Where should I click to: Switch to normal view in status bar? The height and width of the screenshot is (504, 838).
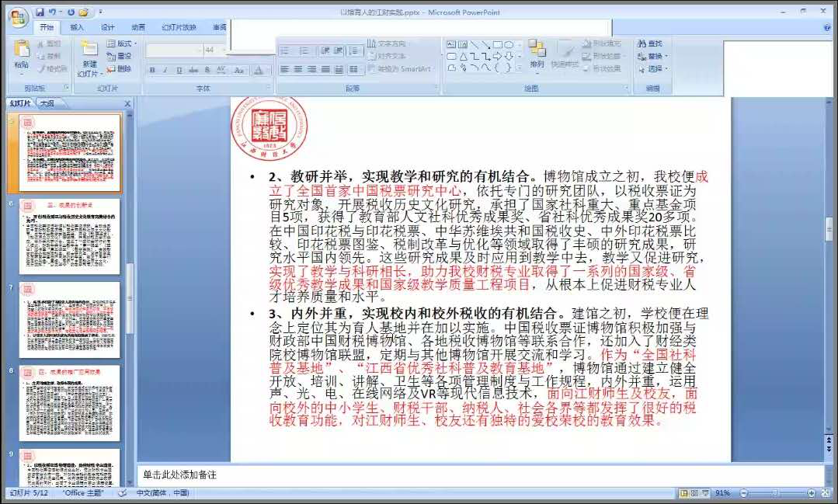(683, 493)
